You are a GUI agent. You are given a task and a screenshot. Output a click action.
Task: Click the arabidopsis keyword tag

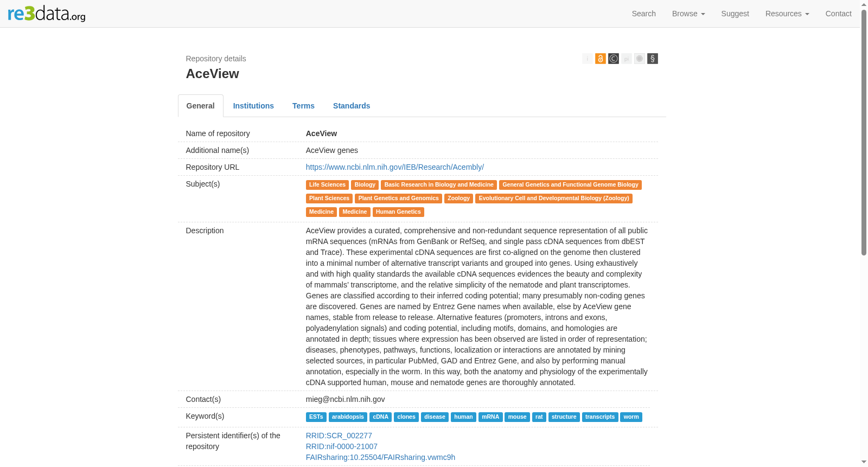click(x=348, y=417)
